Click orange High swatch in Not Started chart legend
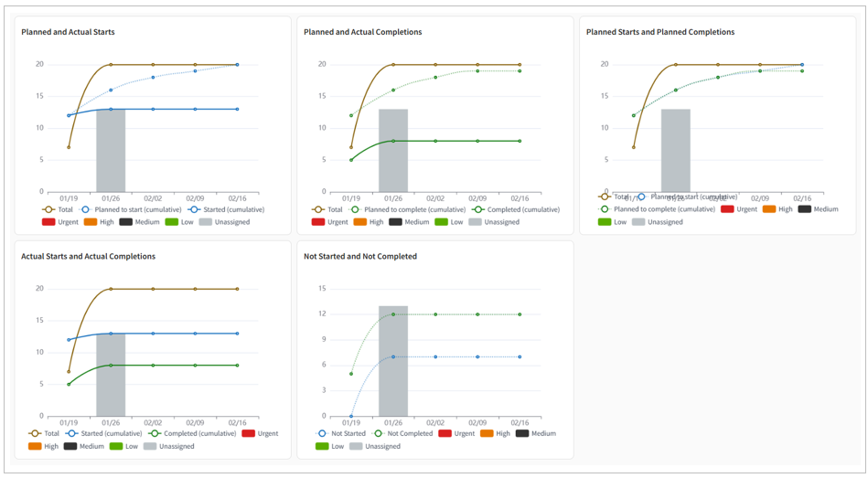The width and height of the screenshot is (868, 478). point(495,433)
